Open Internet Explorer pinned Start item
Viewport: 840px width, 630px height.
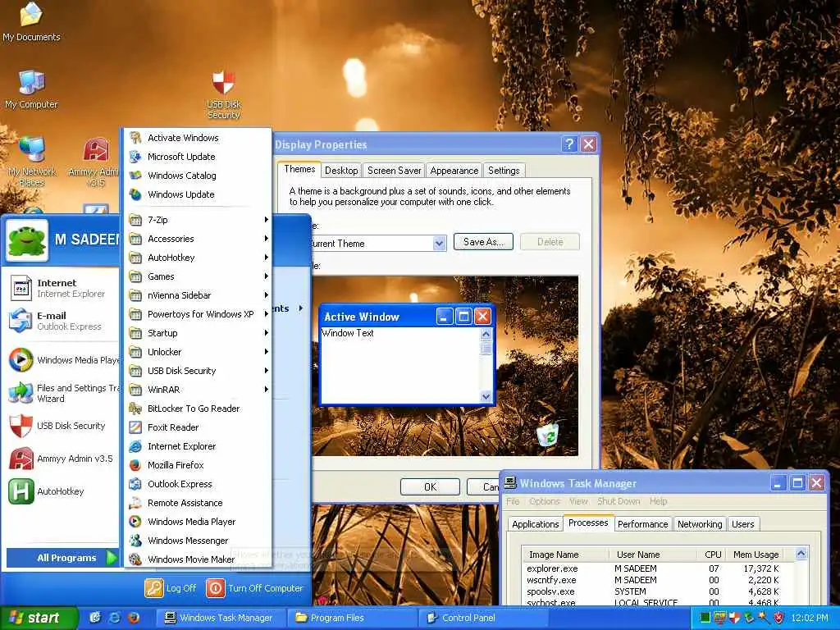pos(62,288)
